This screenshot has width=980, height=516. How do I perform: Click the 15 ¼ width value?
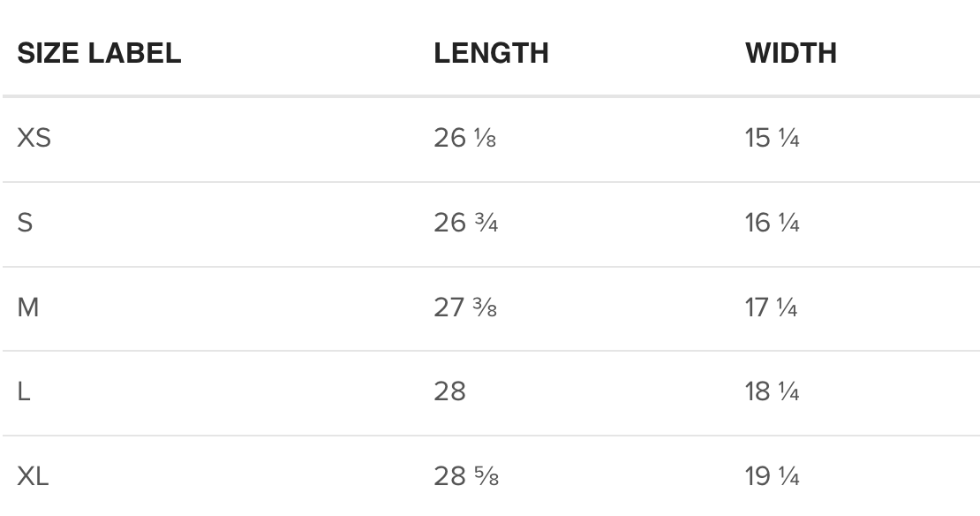tap(772, 138)
